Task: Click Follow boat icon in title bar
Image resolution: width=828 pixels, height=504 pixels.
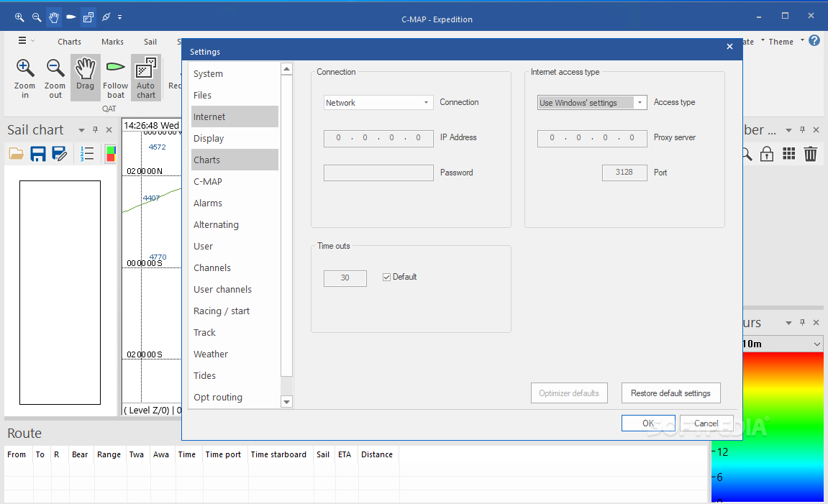Action: pyautogui.click(x=70, y=17)
